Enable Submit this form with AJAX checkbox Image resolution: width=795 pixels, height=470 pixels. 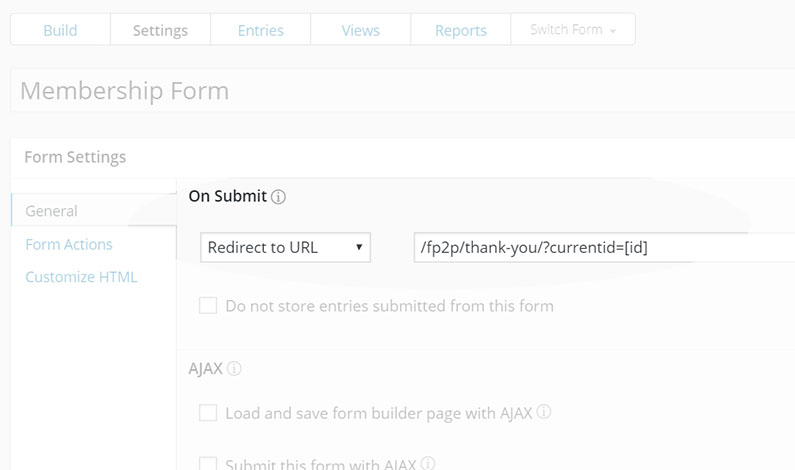point(208,463)
